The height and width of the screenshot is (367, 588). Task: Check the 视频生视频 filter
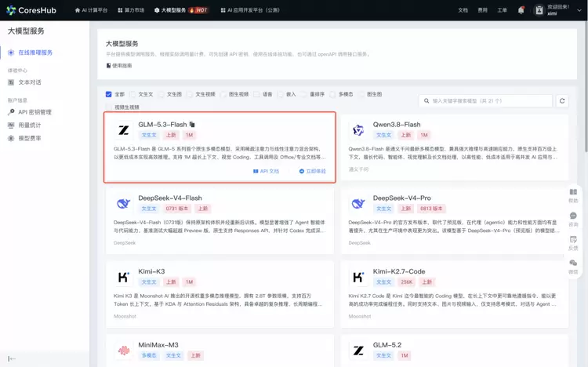click(x=109, y=107)
